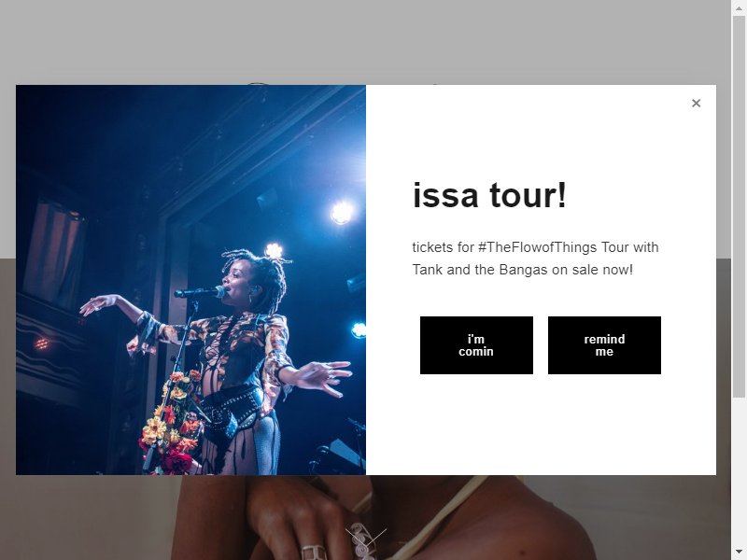Click the vertical scrollbar thumb
747x560 pixels.
pyautogui.click(x=739, y=205)
